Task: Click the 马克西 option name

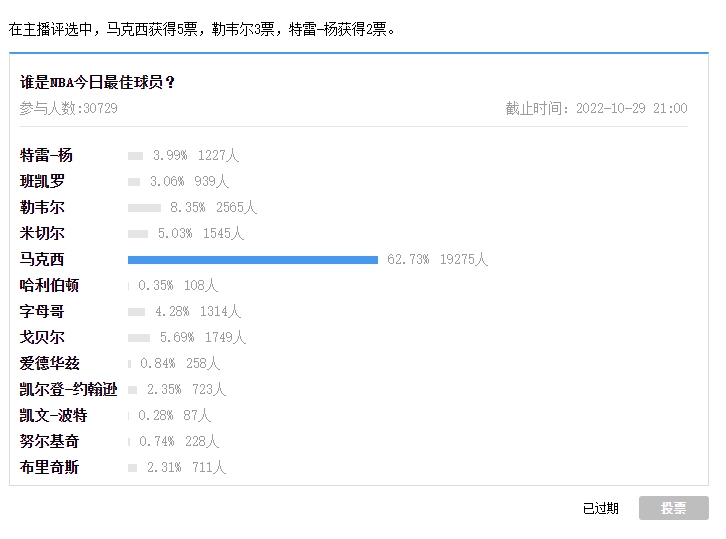Action: pyautogui.click(x=42, y=259)
